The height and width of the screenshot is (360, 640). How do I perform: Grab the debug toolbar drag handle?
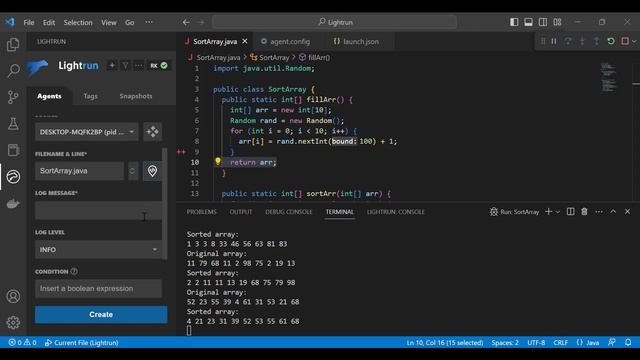pos(543,41)
